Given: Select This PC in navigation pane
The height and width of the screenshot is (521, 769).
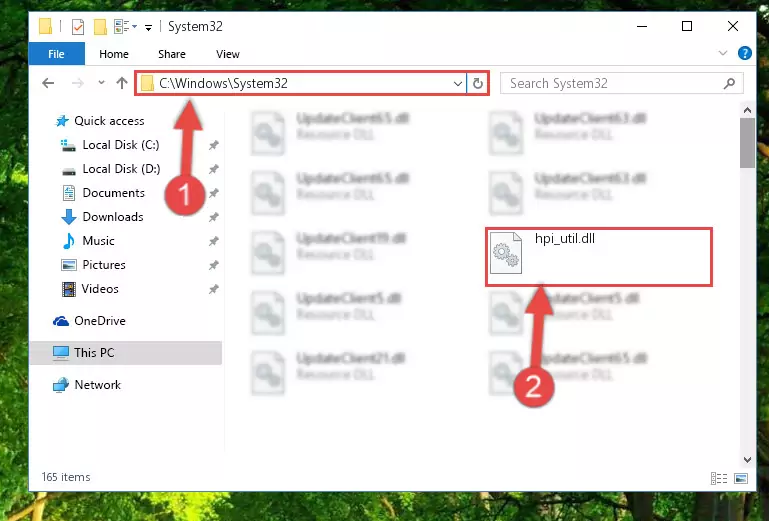Looking at the screenshot, I should click(126, 353).
